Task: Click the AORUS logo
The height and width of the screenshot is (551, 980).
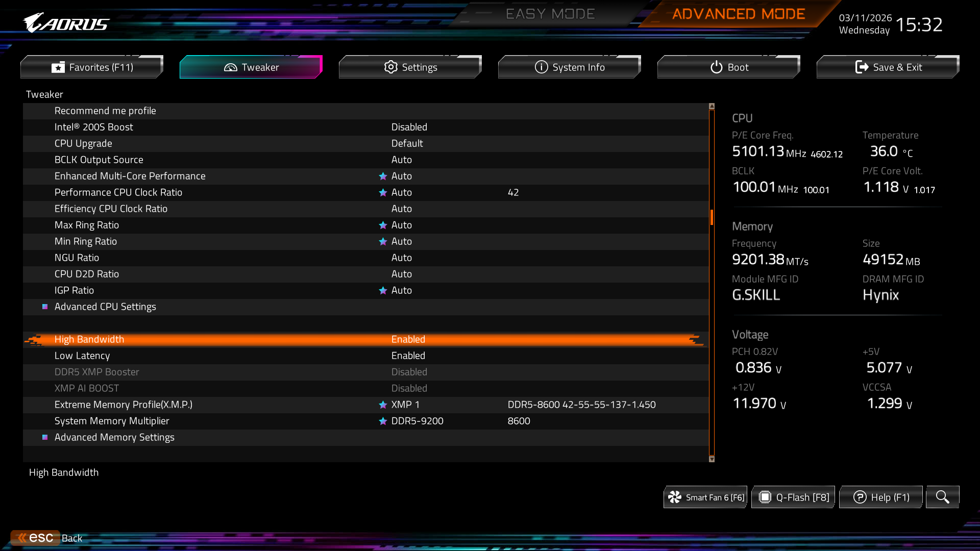Action: (x=66, y=23)
